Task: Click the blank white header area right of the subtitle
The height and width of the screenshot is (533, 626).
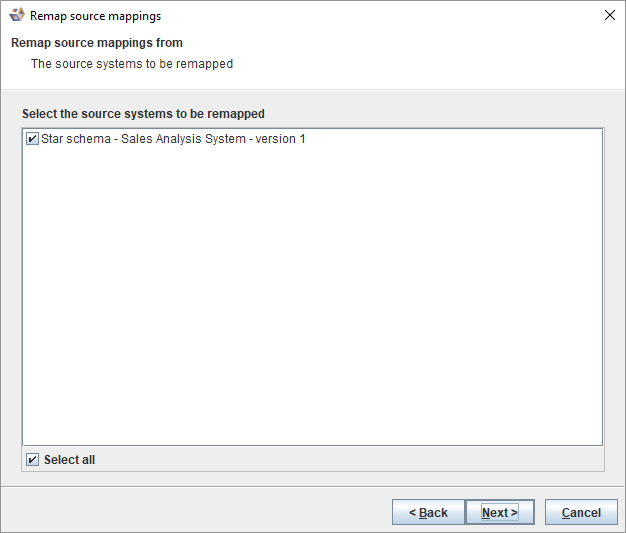Action: point(430,64)
